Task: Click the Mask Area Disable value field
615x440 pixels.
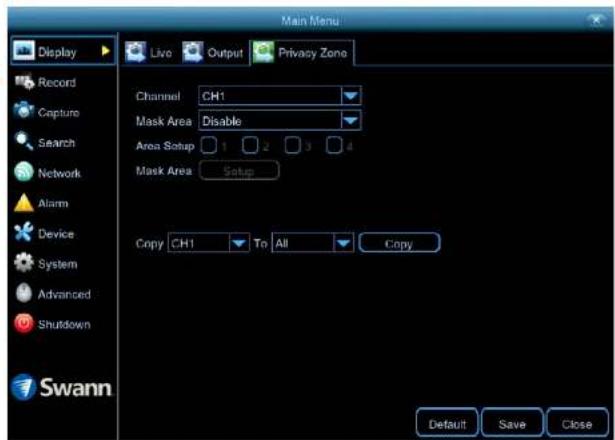Action: (x=280, y=121)
